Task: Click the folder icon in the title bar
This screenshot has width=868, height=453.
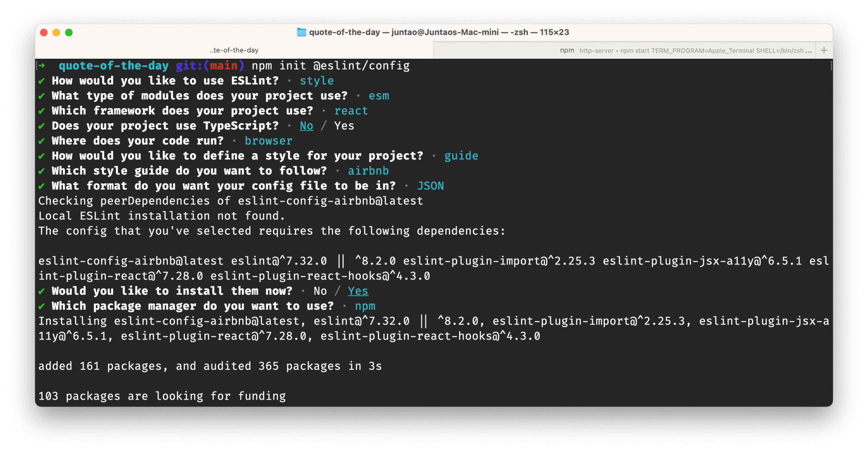Action: tap(301, 32)
